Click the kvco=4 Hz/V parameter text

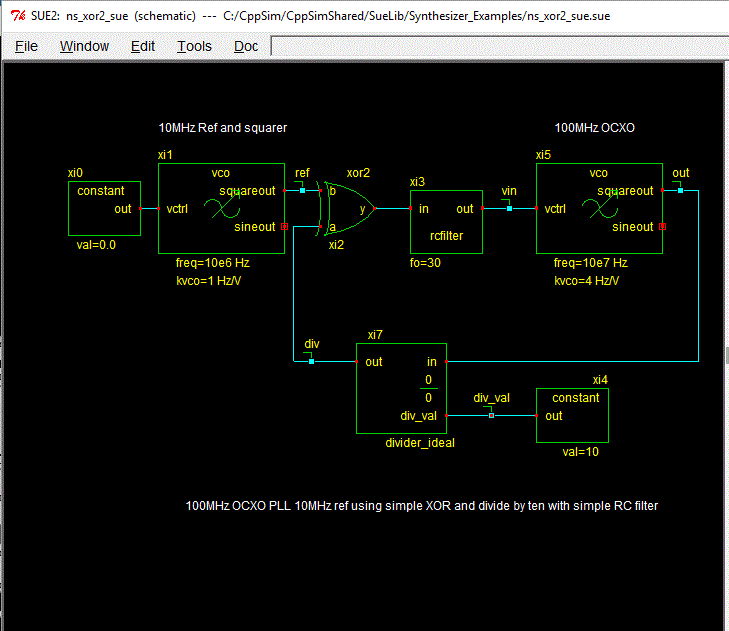click(586, 281)
